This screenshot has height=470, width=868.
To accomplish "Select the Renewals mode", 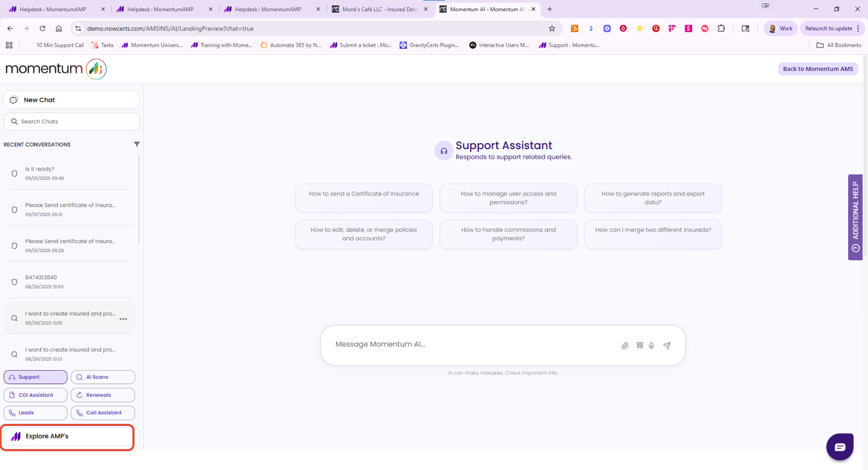I will coord(103,395).
